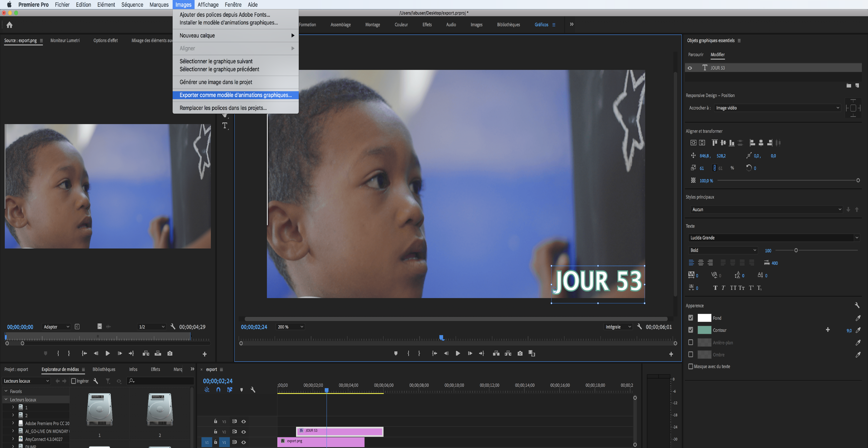Select the Type tool icon
868x448 pixels.
(225, 126)
